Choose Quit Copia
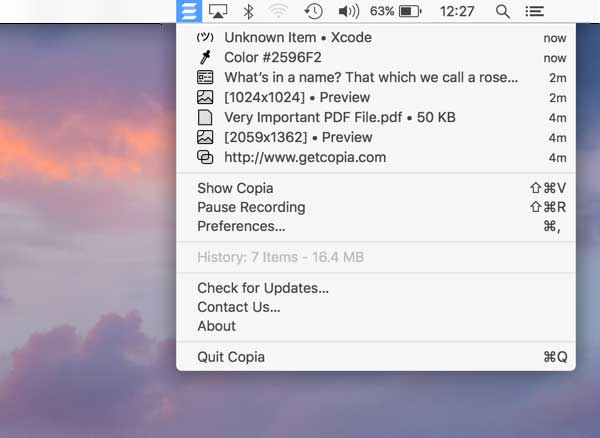The width and height of the screenshot is (600, 438). pyautogui.click(x=376, y=357)
